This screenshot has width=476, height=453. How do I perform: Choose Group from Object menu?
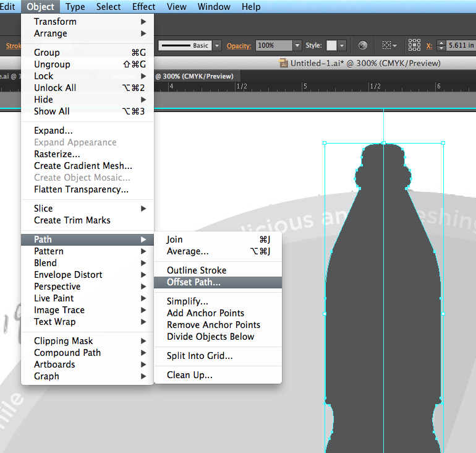(x=87, y=52)
